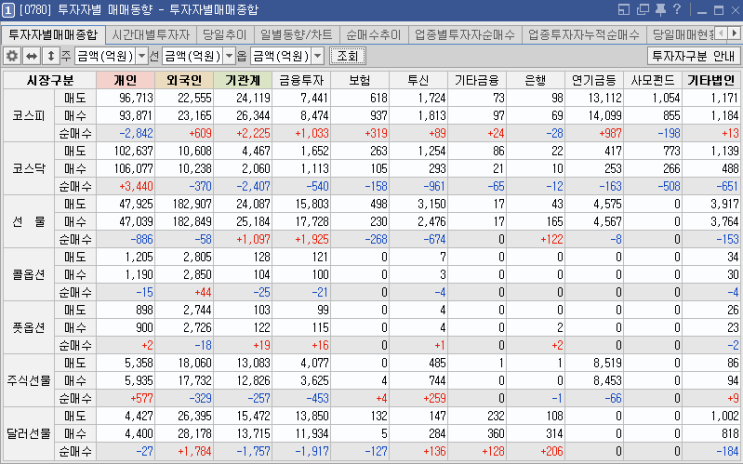Viewport: 743px width, 464px height.
Task: Select the 투자자별매매종합 tab
Action: tap(53, 35)
